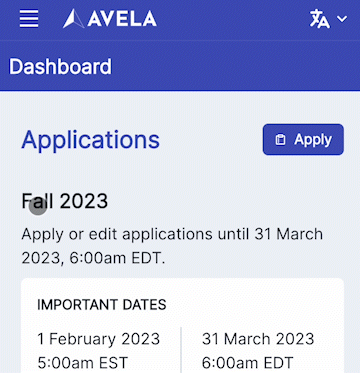Click the application deadline description text
The width and height of the screenshot is (360, 373).
pos(172,247)
